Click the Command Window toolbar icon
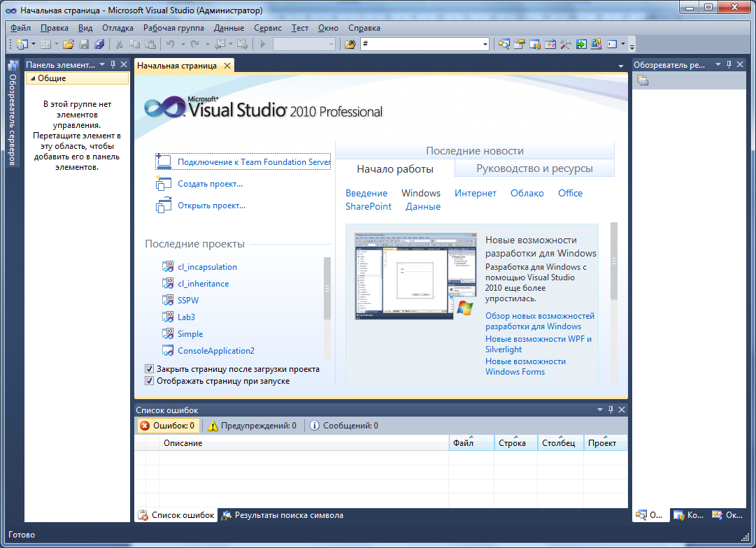This screenshot has width=756, height=548. pyautogui.click(x=612, y=44)
